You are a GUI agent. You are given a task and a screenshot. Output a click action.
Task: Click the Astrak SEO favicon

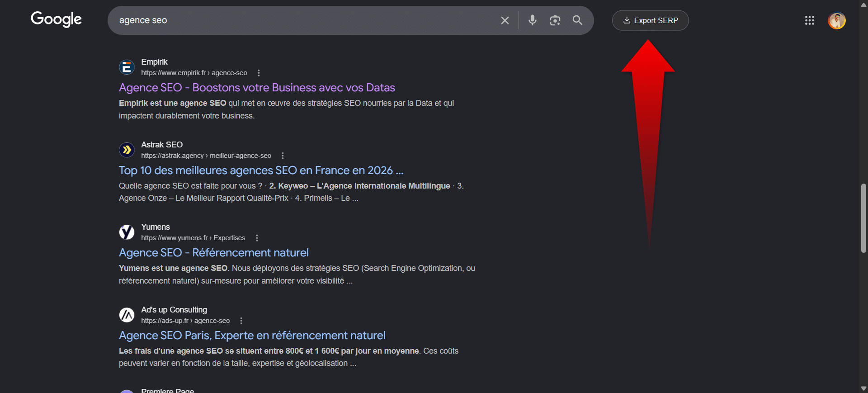127,150
